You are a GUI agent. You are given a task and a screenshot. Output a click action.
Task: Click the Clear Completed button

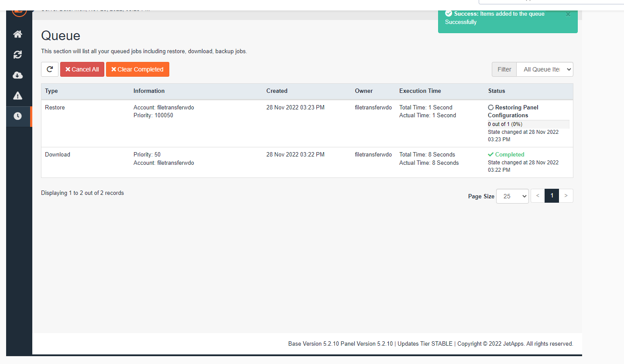(137, 69)
